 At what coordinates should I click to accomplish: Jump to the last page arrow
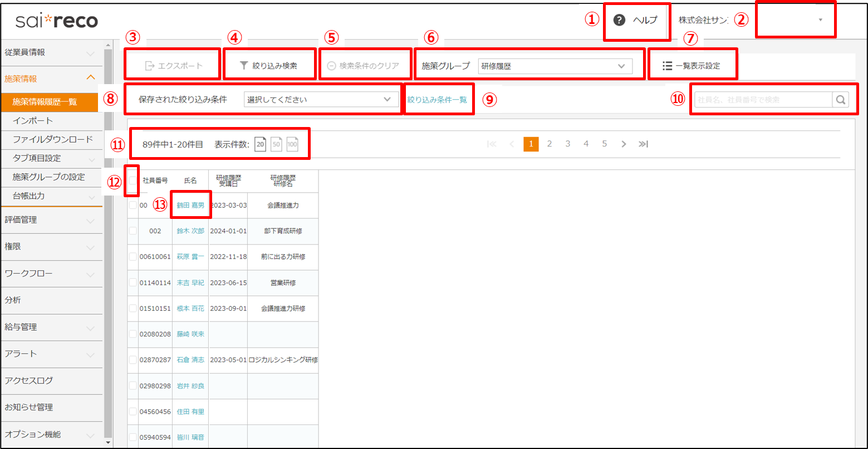coord(643,144)
